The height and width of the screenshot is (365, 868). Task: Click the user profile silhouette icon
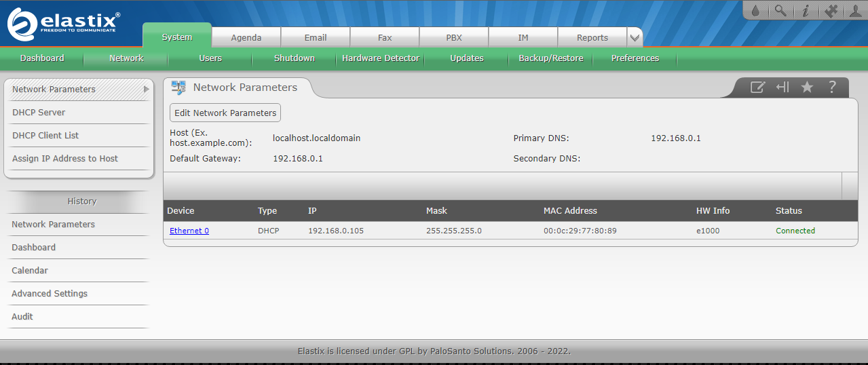coord(856,10)
